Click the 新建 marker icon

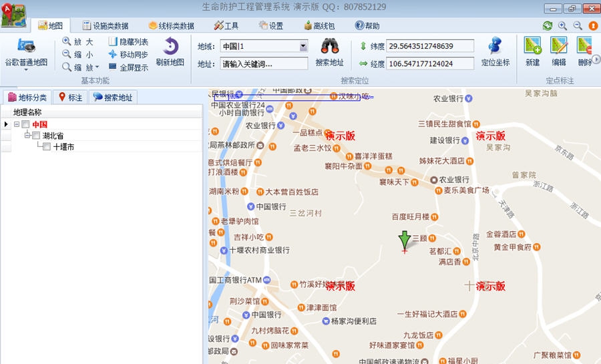point(533,45)
